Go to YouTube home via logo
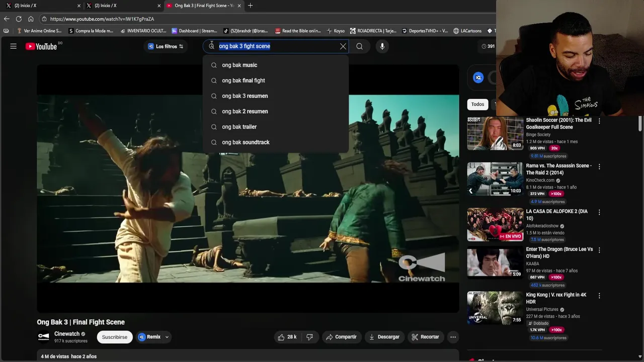 coord(41,46)
